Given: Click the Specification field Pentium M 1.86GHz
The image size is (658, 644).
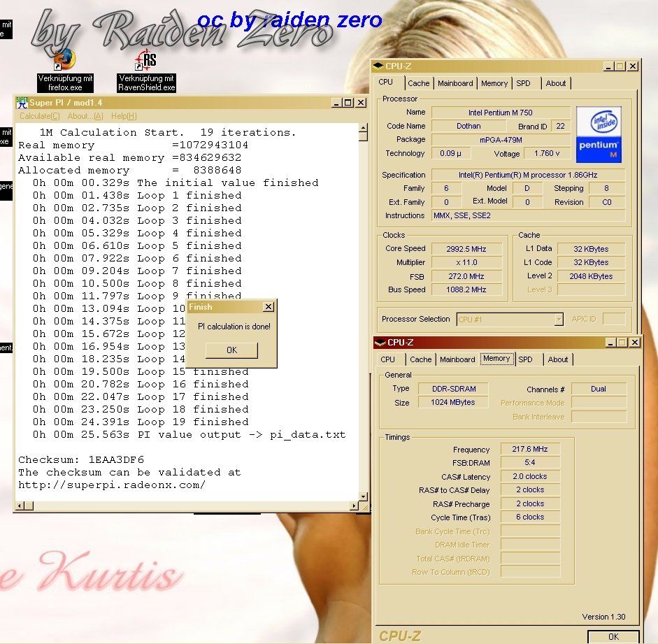Looking at the screenshot, I should 529,175.
